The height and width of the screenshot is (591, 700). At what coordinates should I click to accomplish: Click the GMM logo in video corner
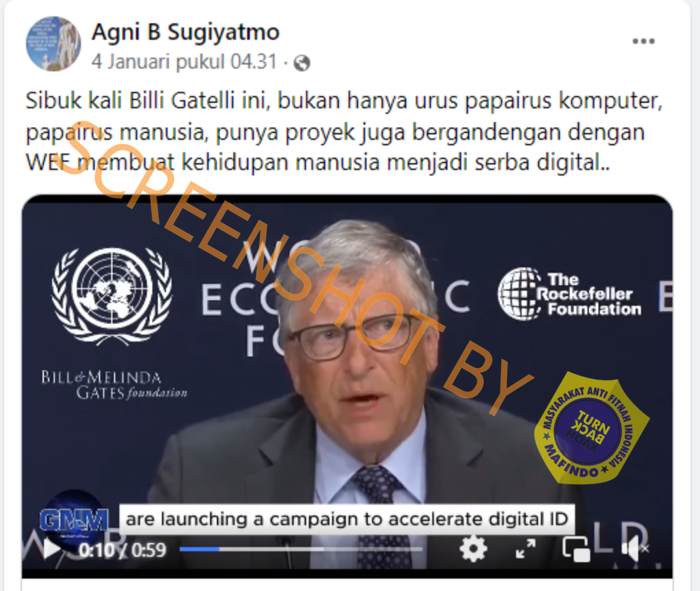tap(74, 520)
